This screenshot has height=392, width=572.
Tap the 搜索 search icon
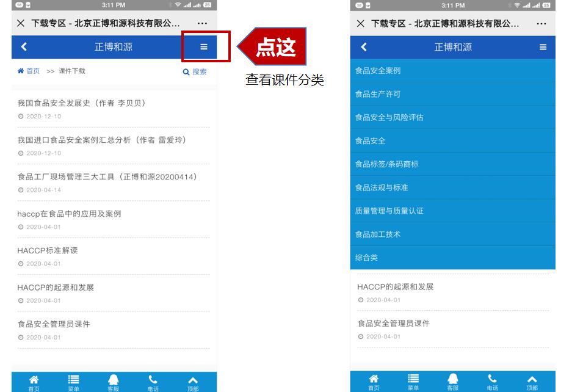coord(195,71)
